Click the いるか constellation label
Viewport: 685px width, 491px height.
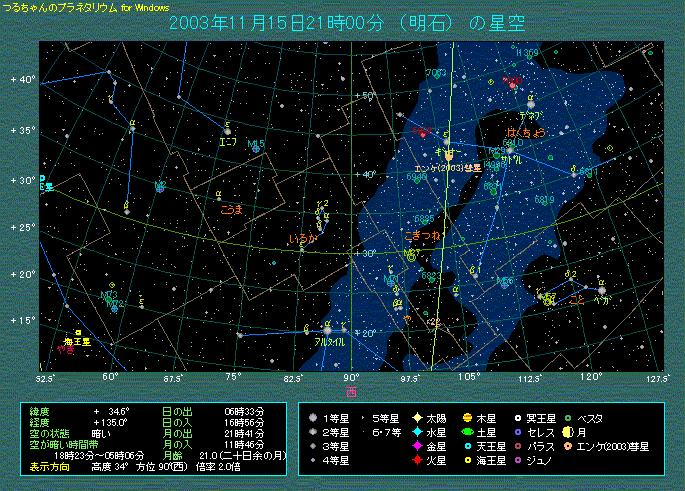(x=302, y=238)
